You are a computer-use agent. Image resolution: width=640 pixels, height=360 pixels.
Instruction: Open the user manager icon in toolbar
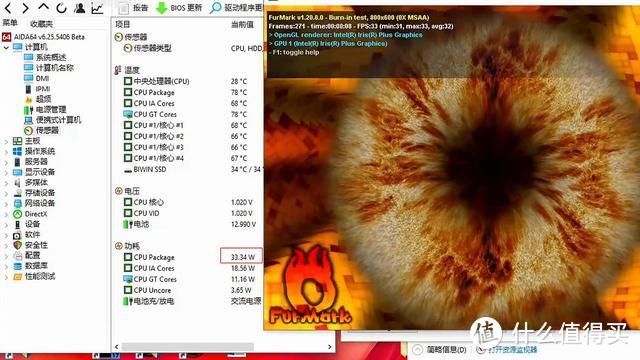80,8
